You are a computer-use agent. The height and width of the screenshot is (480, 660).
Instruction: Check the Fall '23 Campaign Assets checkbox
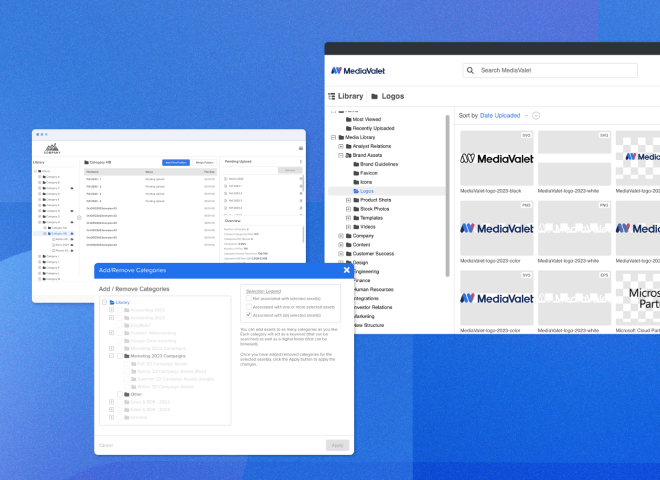click(x=127, y=364)
